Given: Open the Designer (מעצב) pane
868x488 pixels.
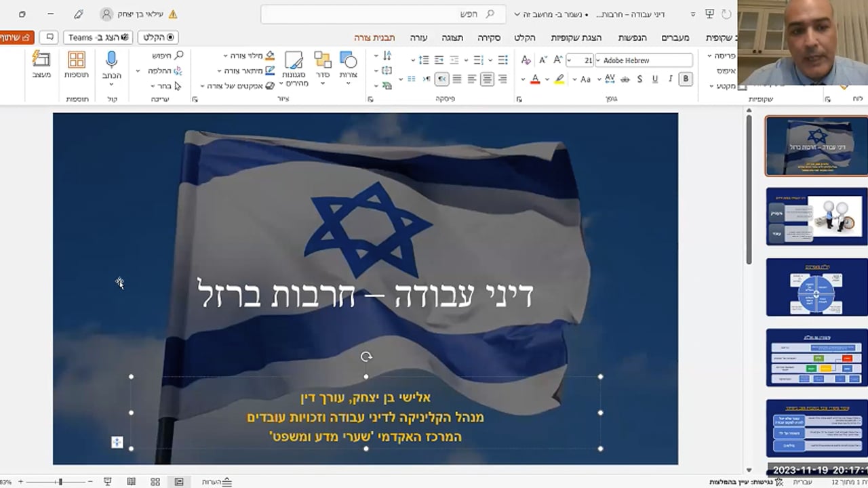Looking at the screenshot, I should click(x=41, y=66).
